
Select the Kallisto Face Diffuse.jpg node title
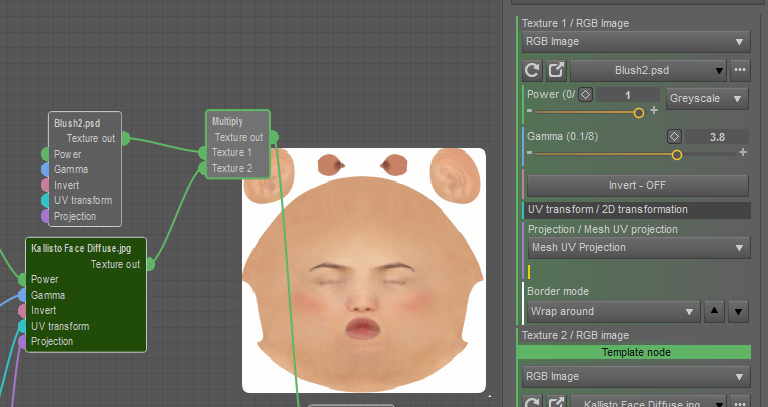click(x=81, y=248)
